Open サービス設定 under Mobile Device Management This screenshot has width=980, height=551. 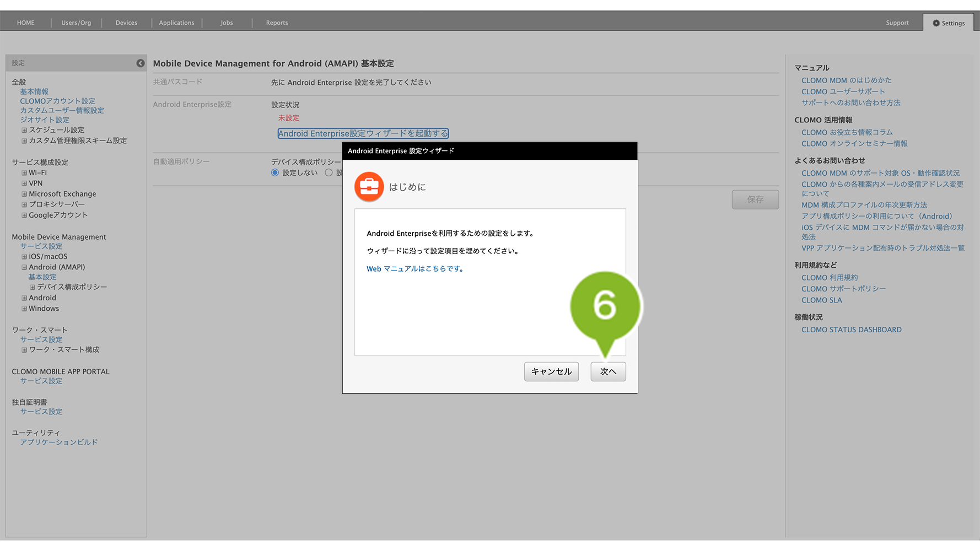(41, 246)
